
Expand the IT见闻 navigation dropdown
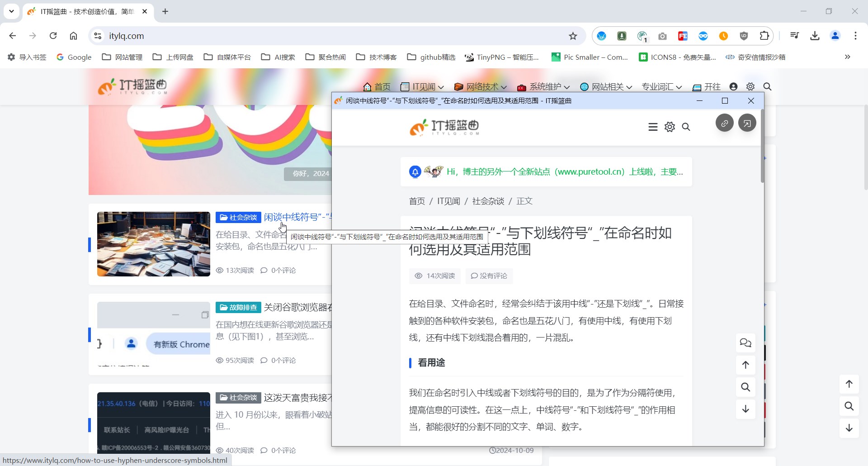(422, 86)
